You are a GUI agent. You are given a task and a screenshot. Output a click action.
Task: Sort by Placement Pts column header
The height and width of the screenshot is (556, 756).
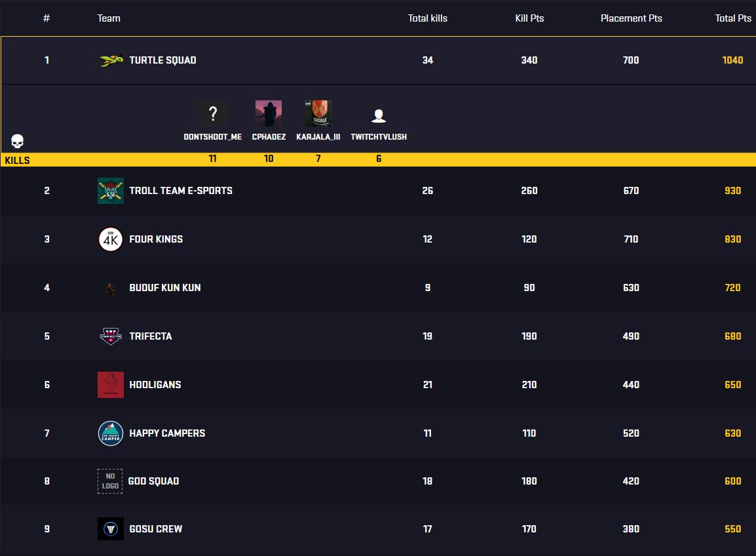point(631,18)
